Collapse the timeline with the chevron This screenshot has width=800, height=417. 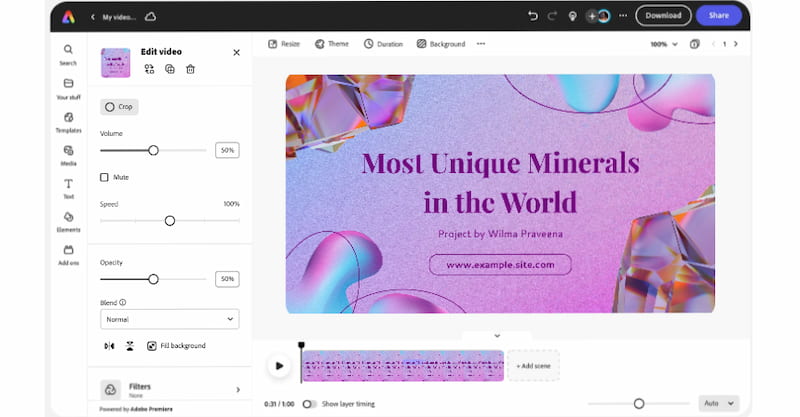(497, 335)
